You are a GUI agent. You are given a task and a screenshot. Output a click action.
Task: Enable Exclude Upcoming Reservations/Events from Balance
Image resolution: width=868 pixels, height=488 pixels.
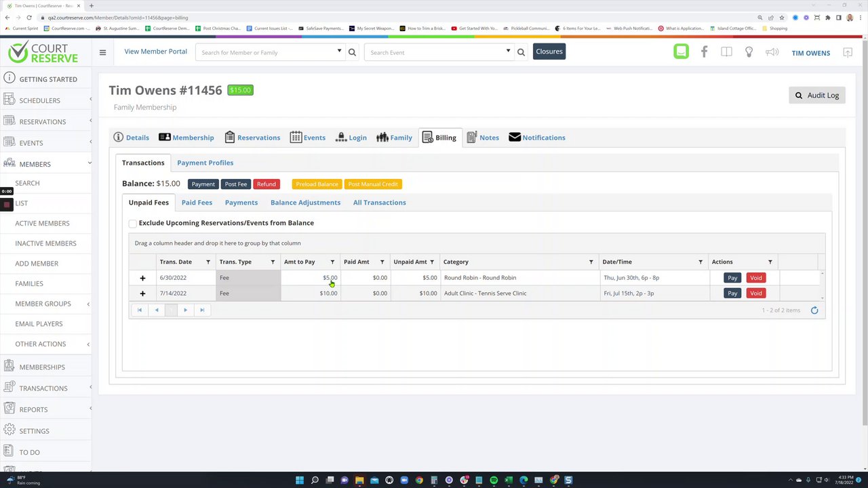coord(133,223)
